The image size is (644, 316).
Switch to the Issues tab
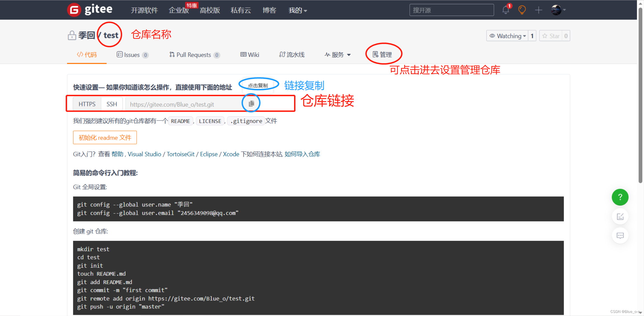131,55
